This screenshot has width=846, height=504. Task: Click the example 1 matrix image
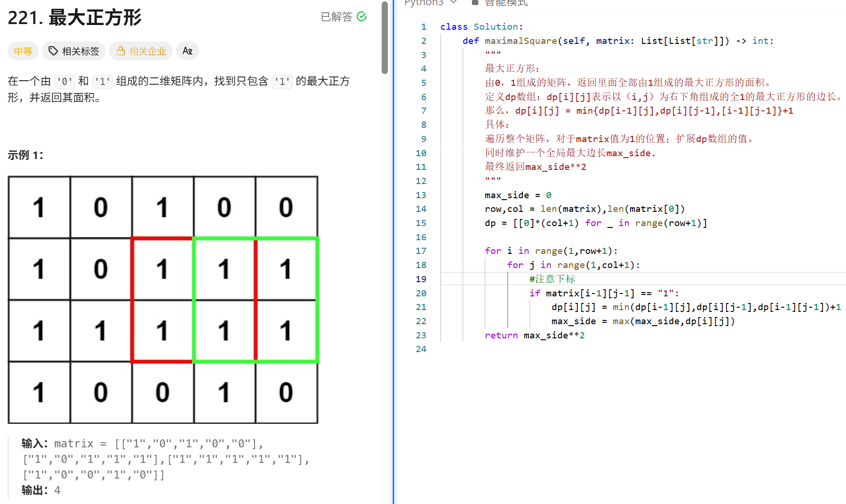163,300
